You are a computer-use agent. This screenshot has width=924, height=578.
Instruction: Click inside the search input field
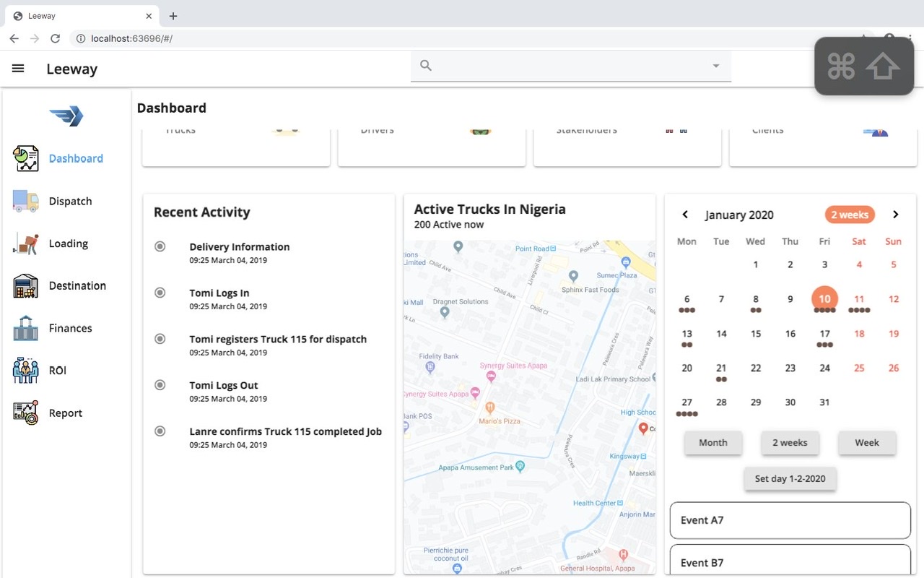(x=570, y=66)
